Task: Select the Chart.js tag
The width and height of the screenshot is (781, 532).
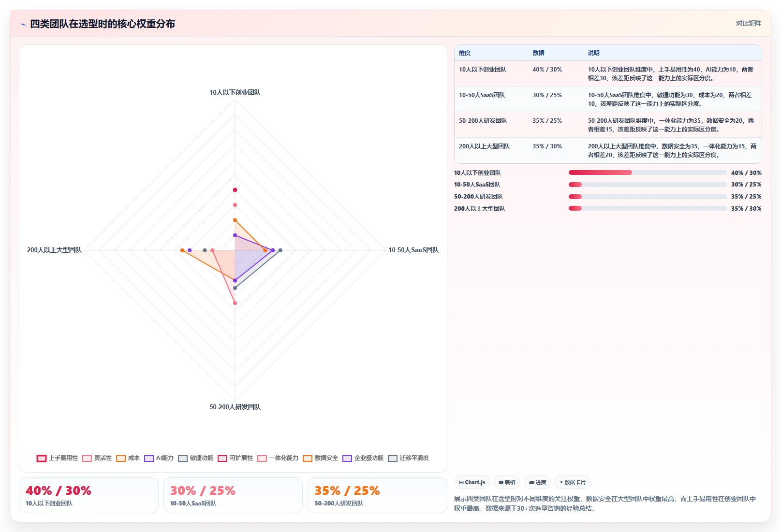Action: pyautogui.click(x=472, y=482)
